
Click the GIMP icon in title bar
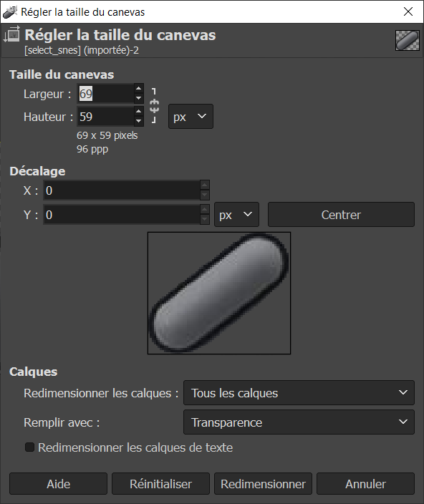(x=9, y=12)
